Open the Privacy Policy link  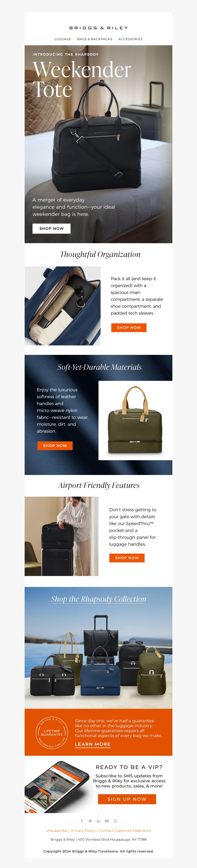[x=83, y=831]
